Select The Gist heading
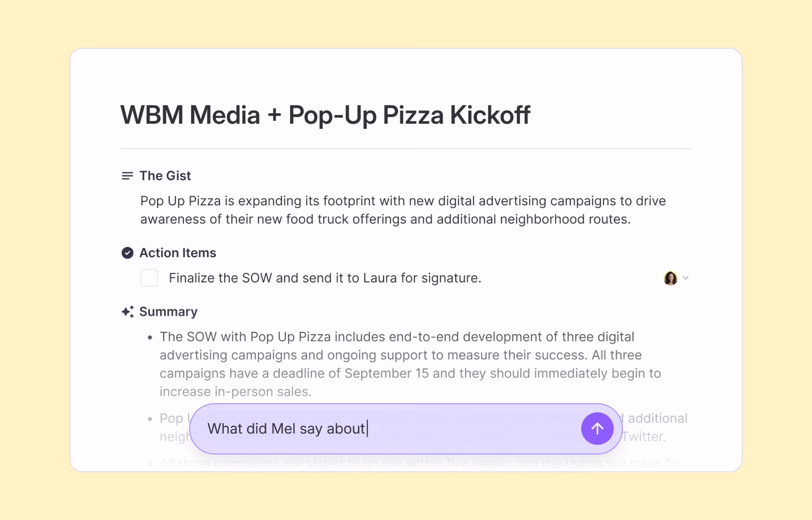812x520 pixels. 165,176
